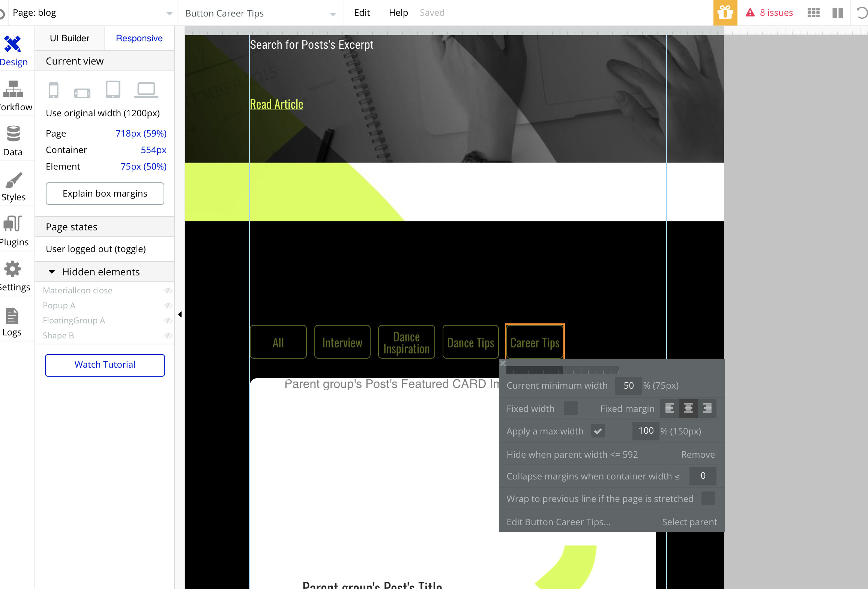Open the Styles brush icon
The height and width of the screenshot is (589, 868).
point(14,180)
